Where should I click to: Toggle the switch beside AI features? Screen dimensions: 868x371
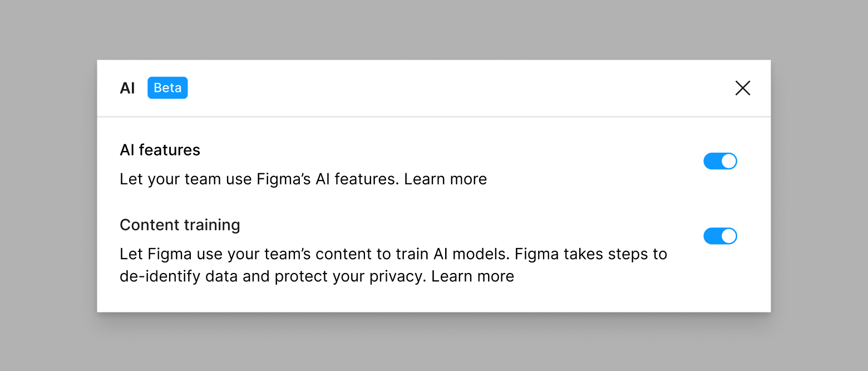720,160
